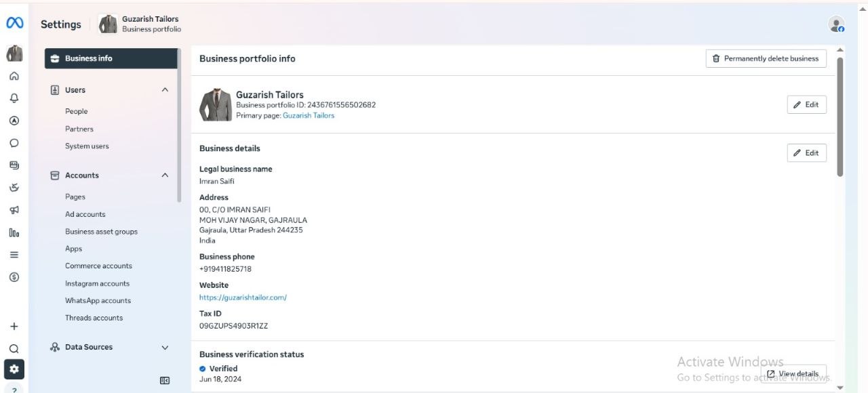Select Business info in sidebar
The image size is (868, 393).
[111, 58]
